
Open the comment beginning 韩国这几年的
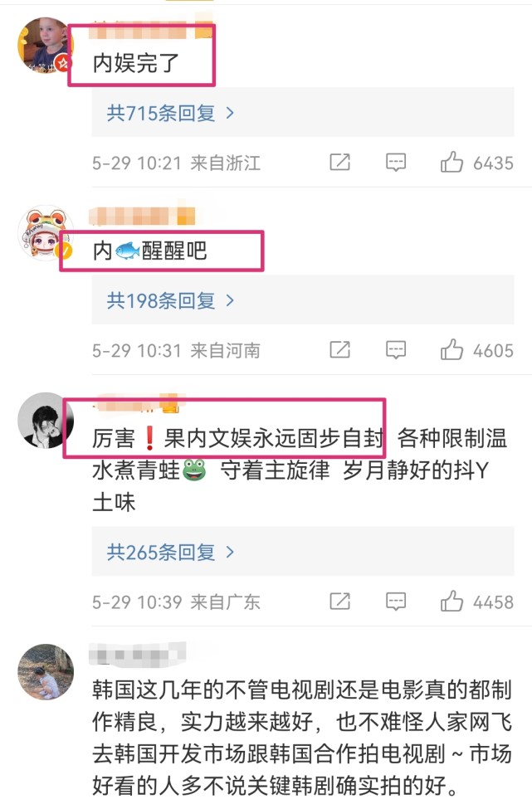point(301,738)
